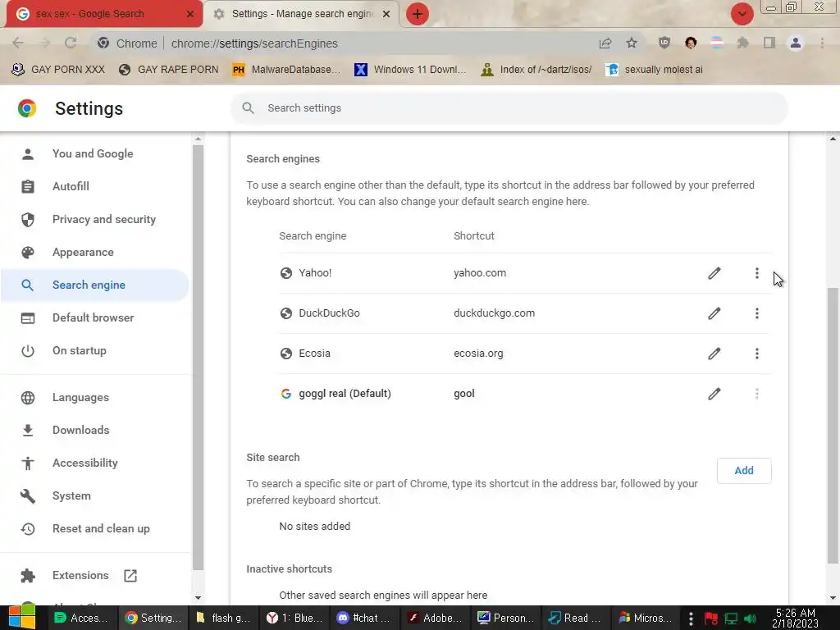Click the Chrome logo beside Settings

[27, 108]
